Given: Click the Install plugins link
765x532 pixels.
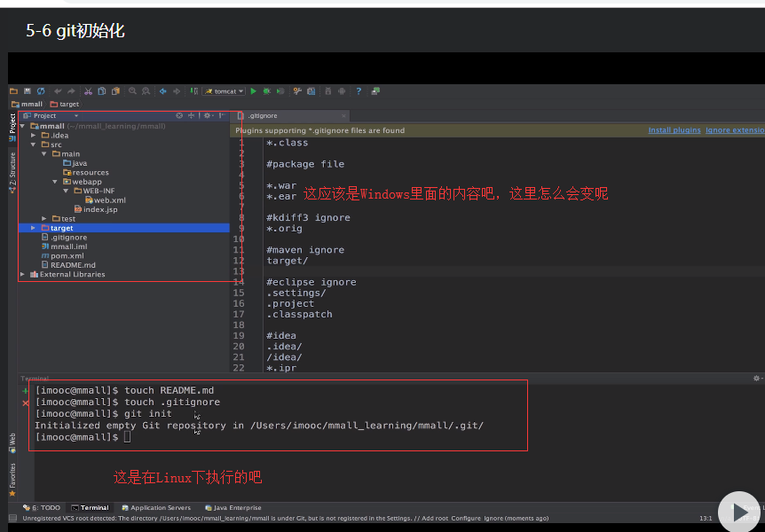Looking at the screenshot, I should pyautogui.click(x=674, y=130).
